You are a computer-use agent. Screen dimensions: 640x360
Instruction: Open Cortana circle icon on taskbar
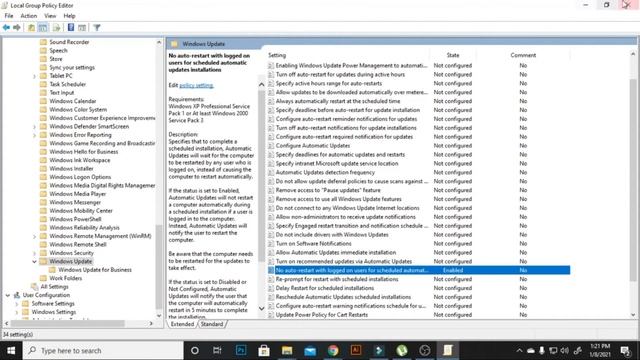coord(195,350)
